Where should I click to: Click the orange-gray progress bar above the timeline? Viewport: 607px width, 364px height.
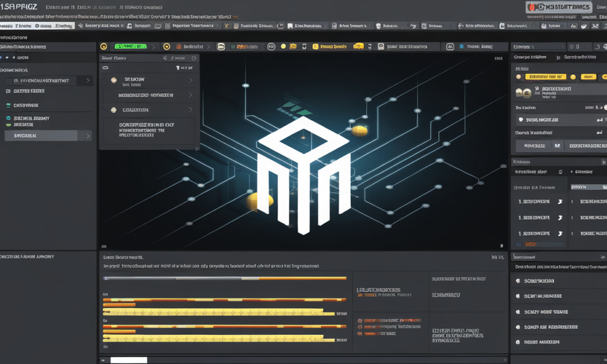(225, 278)
